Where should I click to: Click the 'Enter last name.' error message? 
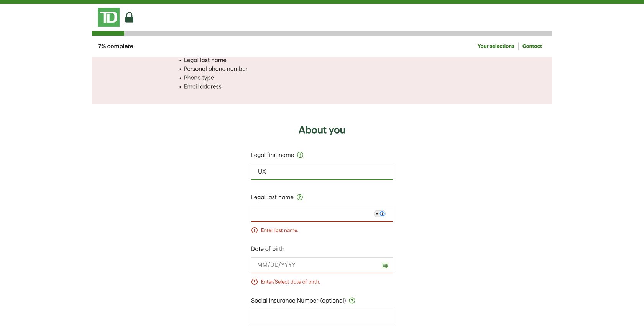[279, 230]
